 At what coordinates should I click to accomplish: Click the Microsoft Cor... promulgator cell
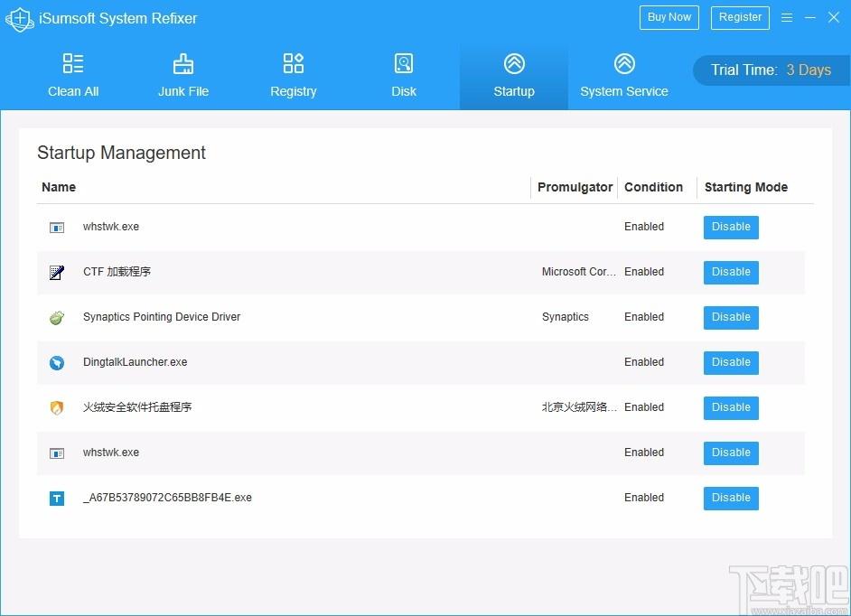pyautogui.click(x=578, y=272)
